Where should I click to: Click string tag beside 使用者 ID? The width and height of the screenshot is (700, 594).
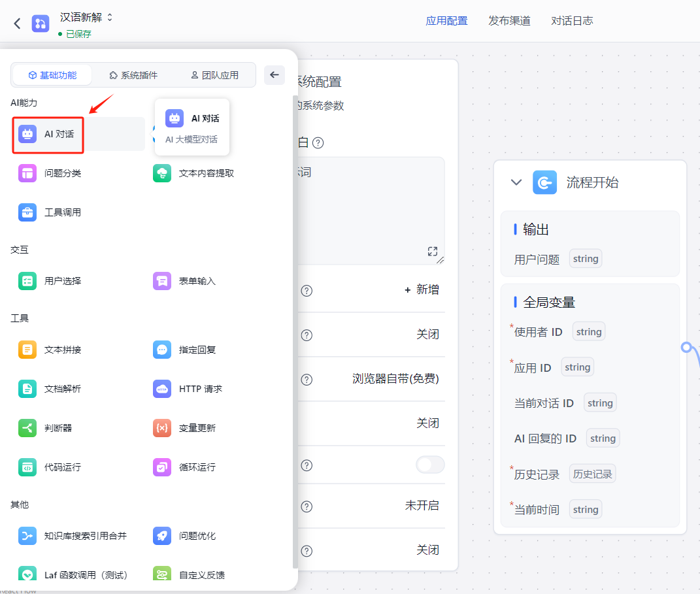589,331
